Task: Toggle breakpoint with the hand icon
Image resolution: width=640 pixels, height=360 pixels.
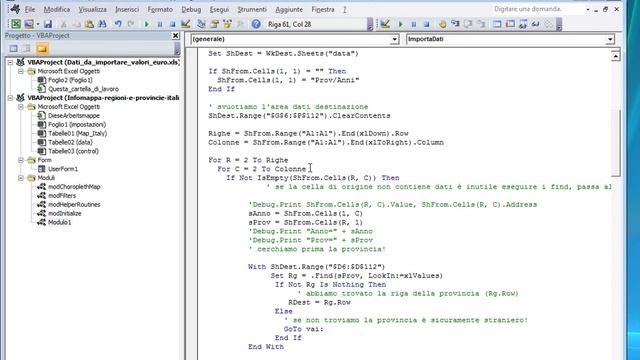Action: point(442,24)
